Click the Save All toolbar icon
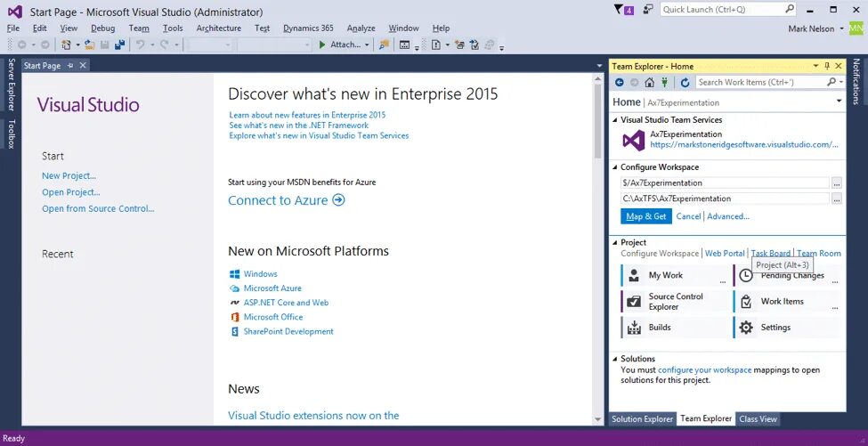This screenshot has height=446, width=868. [119, 45]
